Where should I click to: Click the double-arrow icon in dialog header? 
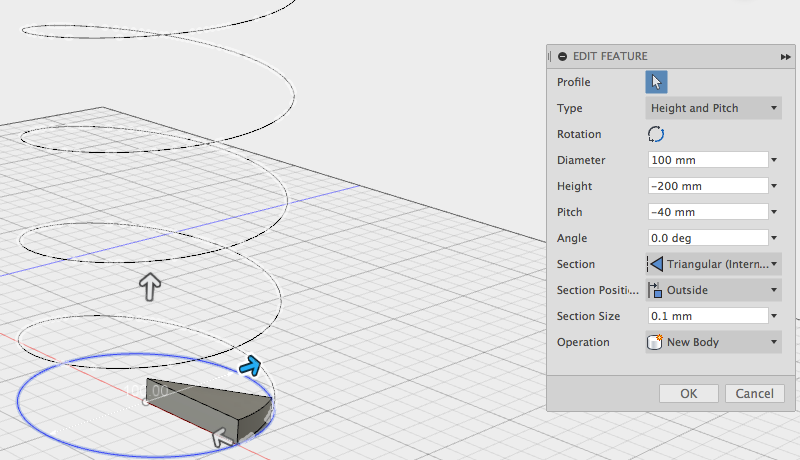click(x=785, y=57)
